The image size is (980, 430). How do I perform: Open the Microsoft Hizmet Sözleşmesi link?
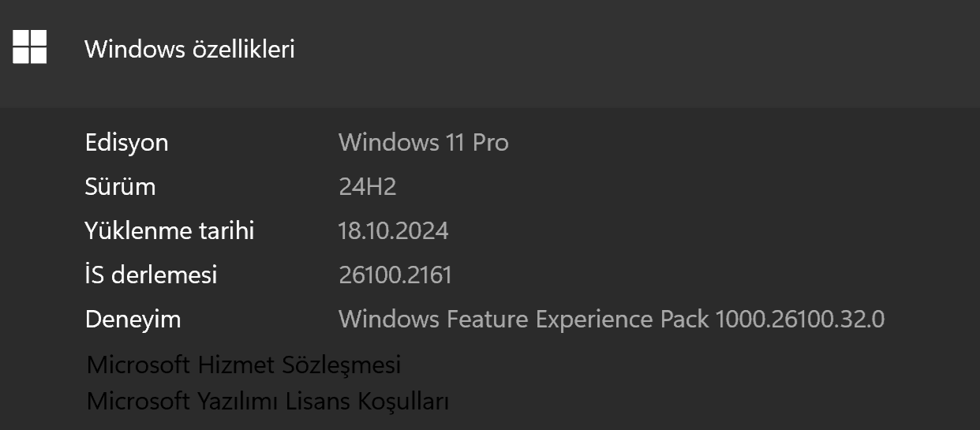244,365
